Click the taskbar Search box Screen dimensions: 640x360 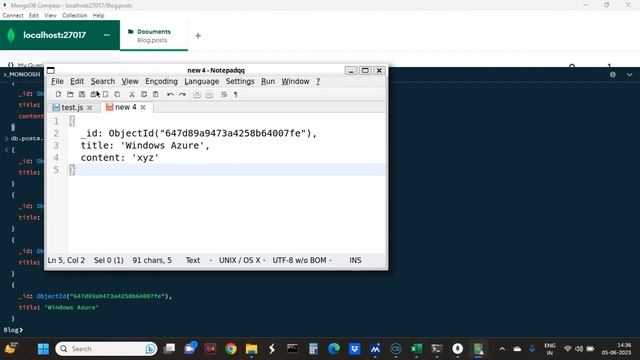[x=106, y=349]
